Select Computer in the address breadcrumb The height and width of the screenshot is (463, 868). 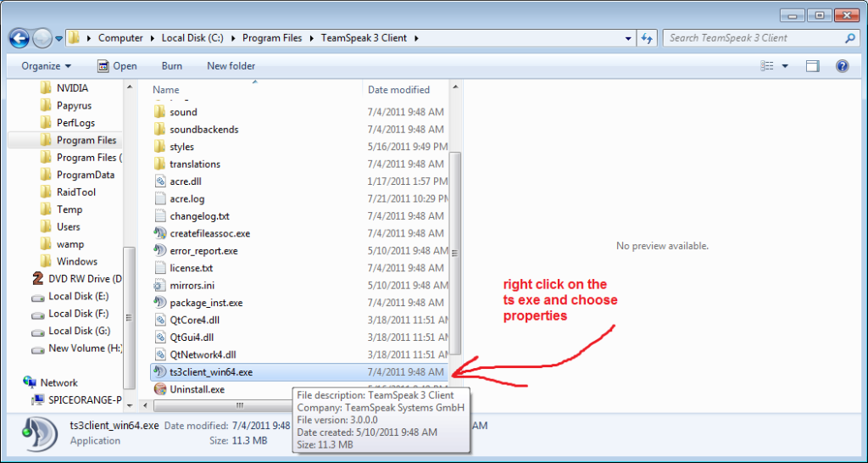[120, 38]
